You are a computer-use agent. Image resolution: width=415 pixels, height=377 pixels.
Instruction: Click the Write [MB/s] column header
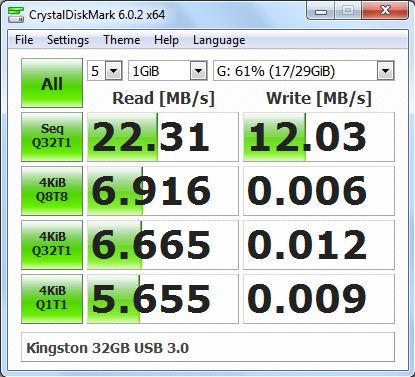[x=319, y=98]
